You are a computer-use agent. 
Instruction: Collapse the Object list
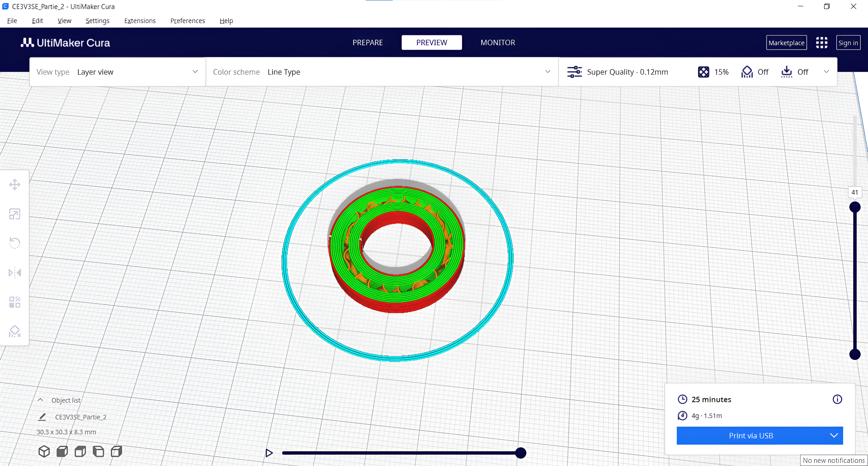pyautogui.click(x=40, y=400)
